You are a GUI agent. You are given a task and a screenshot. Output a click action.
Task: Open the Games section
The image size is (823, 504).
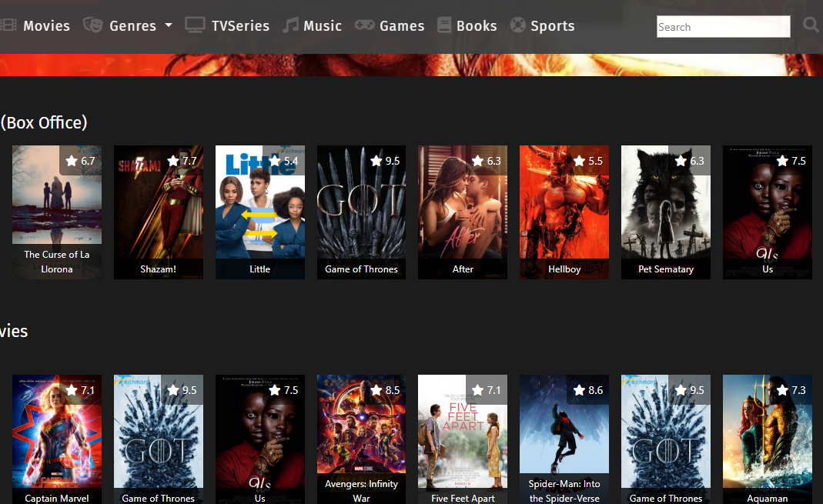click(402, 25)
